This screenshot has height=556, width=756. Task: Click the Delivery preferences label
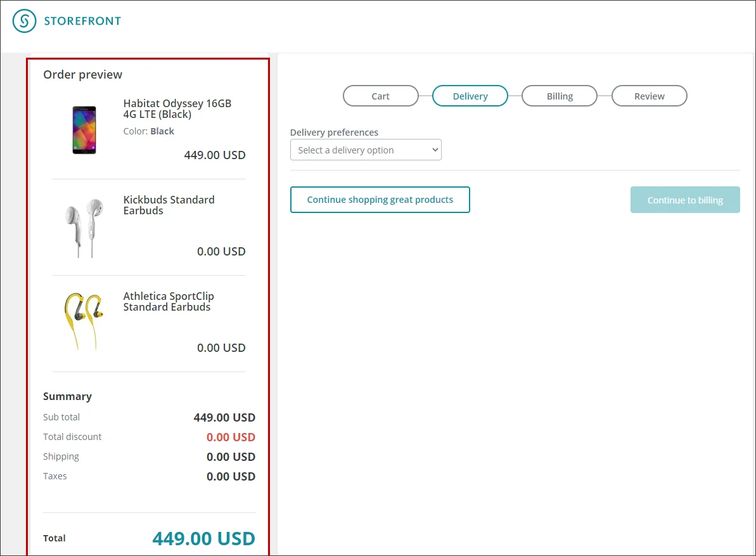(334, 133)
